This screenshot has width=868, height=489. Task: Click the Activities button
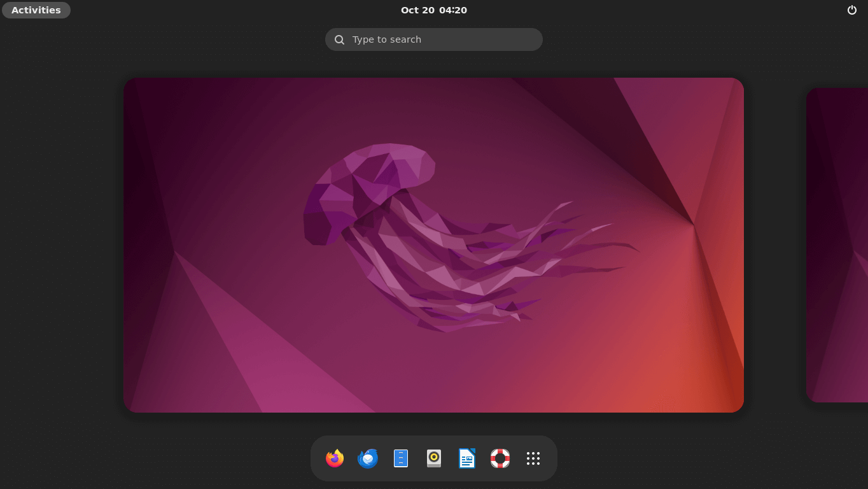click(36, 10)
